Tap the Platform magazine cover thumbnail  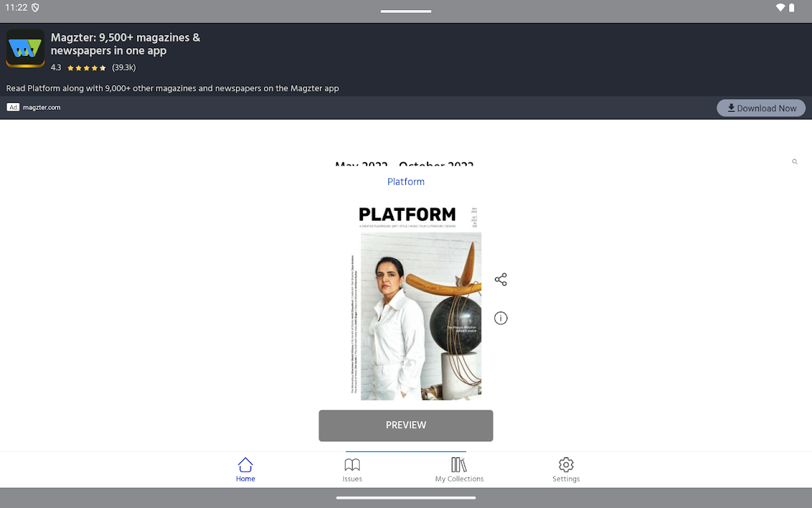point(416,302)
